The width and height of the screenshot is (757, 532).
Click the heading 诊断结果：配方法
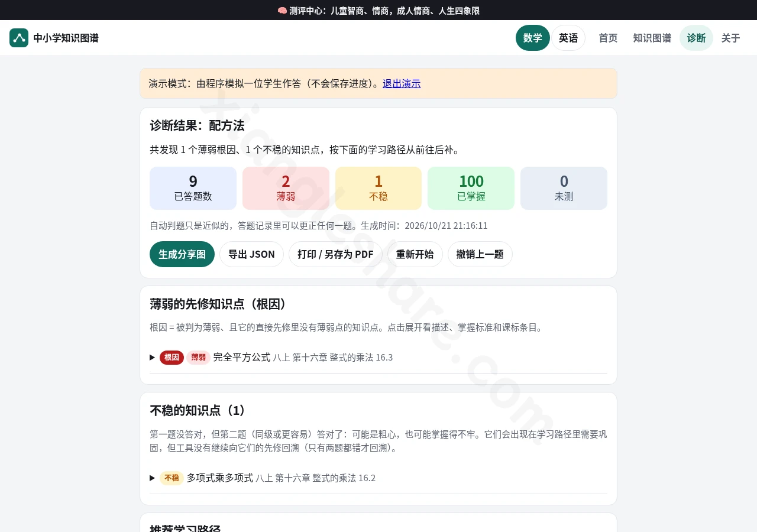point(197,125)
